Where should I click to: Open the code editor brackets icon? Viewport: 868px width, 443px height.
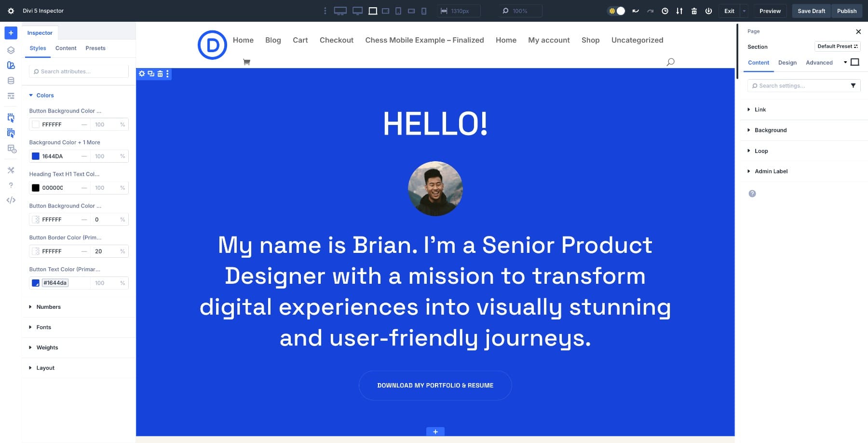click(x=11, y=200)
